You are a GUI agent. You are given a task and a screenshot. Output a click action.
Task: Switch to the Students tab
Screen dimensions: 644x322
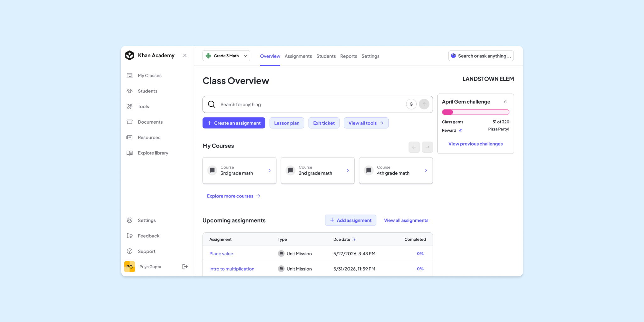click(x=326, y=56)
